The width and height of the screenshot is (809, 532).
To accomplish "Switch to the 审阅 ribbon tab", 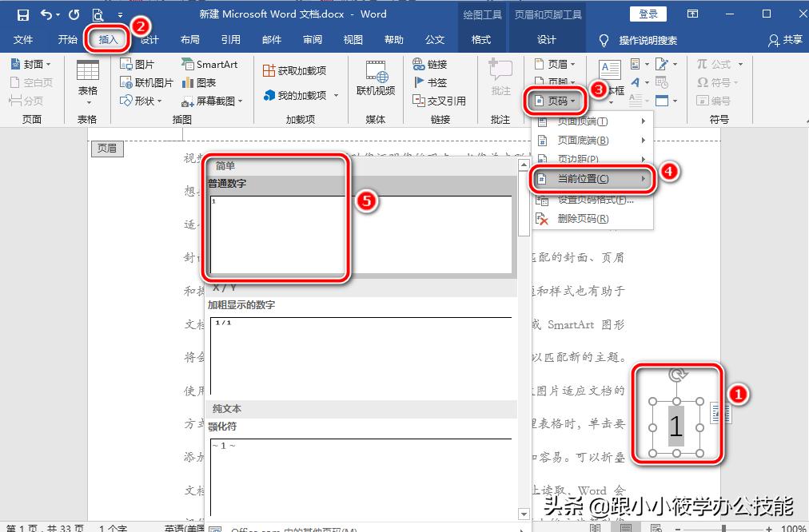I will pyautogui.click(x=313, y=39).
